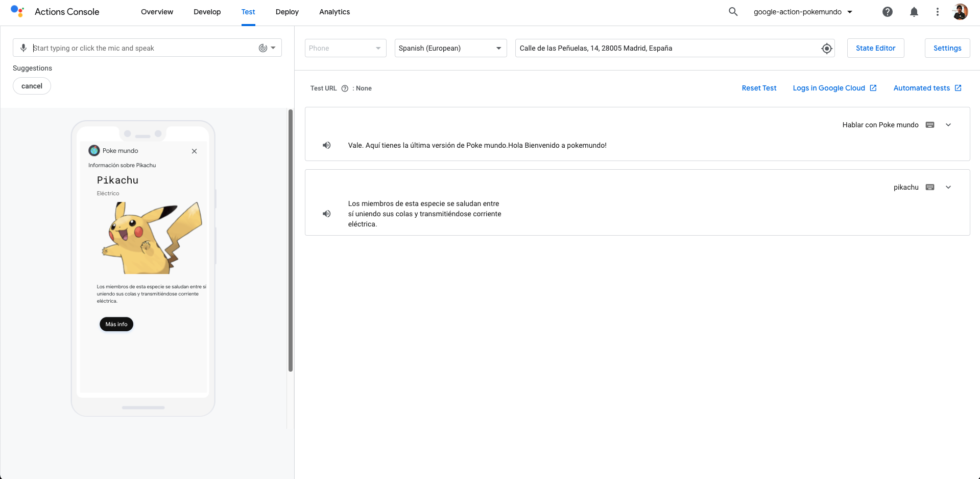Screen dimensions: 980x479
Task: Click the Reset Test link
Action: click(759, 88)
